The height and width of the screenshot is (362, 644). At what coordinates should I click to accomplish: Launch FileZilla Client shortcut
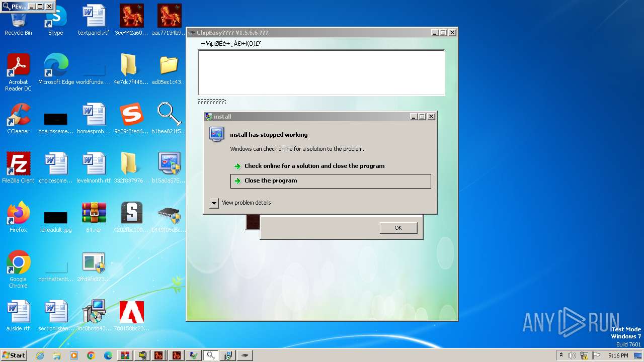coord(18,168)
